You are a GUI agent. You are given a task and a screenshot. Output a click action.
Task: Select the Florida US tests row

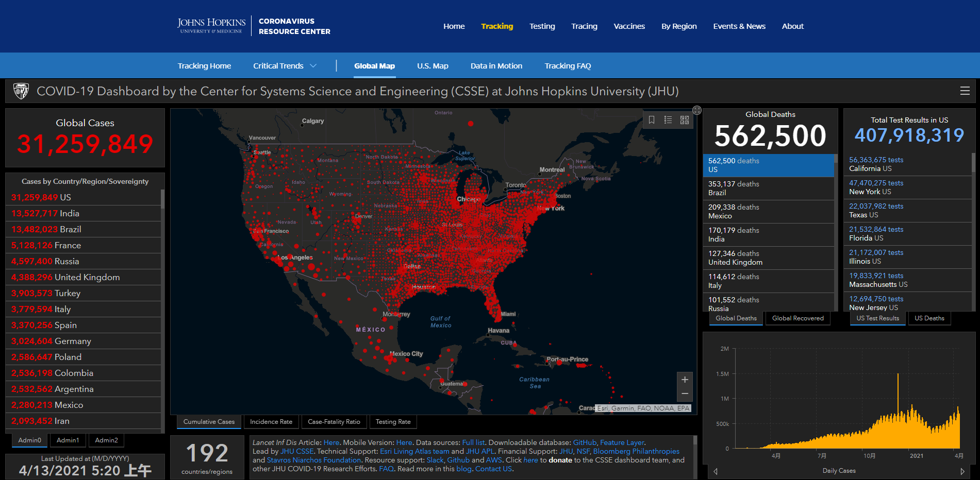coord(907,234)
